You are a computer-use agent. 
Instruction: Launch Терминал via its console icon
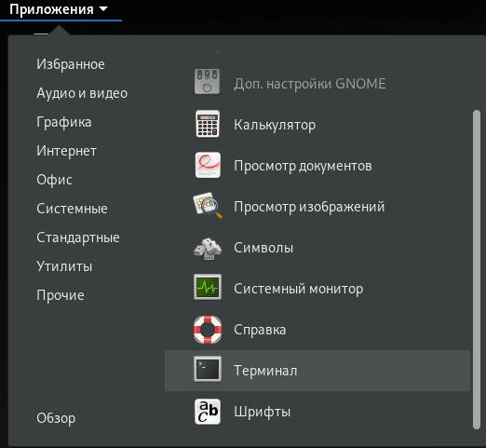[208, 369]
